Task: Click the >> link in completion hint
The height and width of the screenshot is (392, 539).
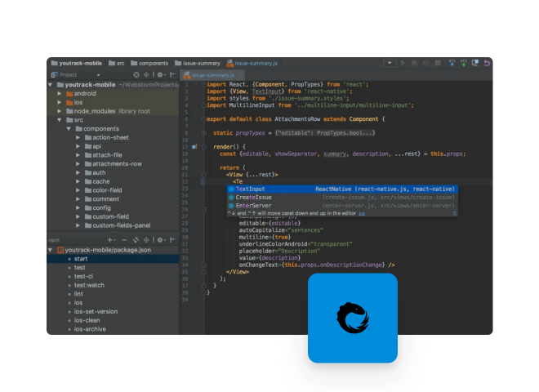Action: (x=362, y=213)
